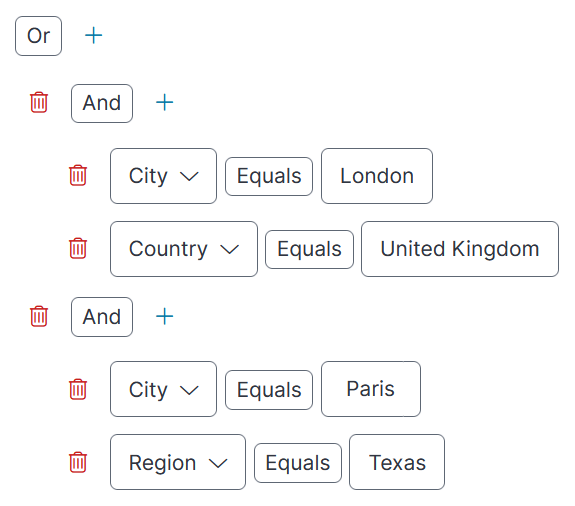The image size is (575, 506).
Task: Toggle the top-level Or operator
Action: coord(39,36)
